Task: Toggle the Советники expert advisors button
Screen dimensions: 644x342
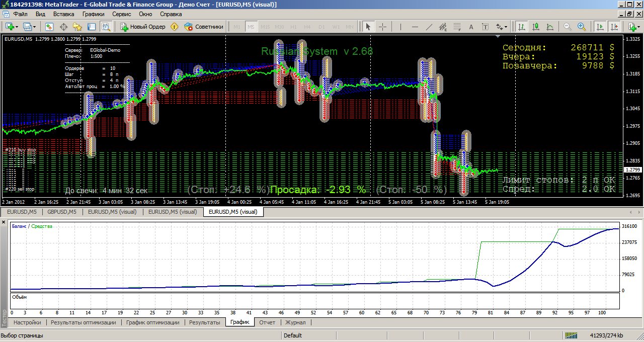Action: [x=203, y=27]
